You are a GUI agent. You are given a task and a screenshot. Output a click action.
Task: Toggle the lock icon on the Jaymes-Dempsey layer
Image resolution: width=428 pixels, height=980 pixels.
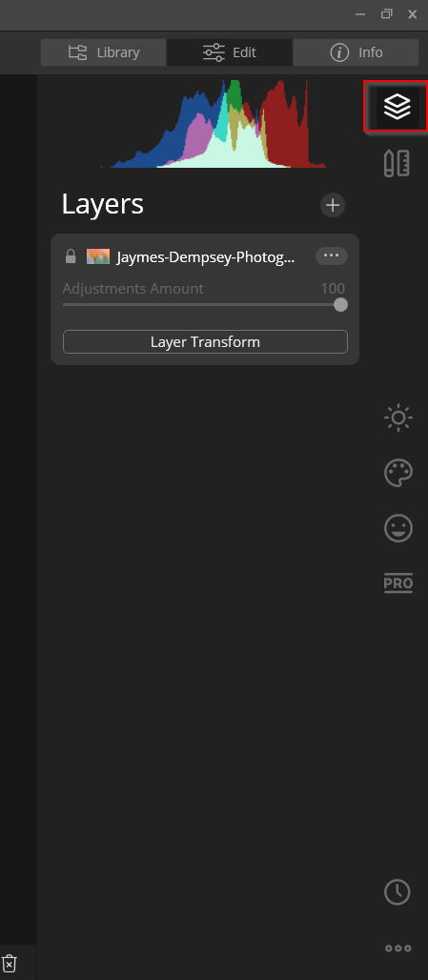71,256
